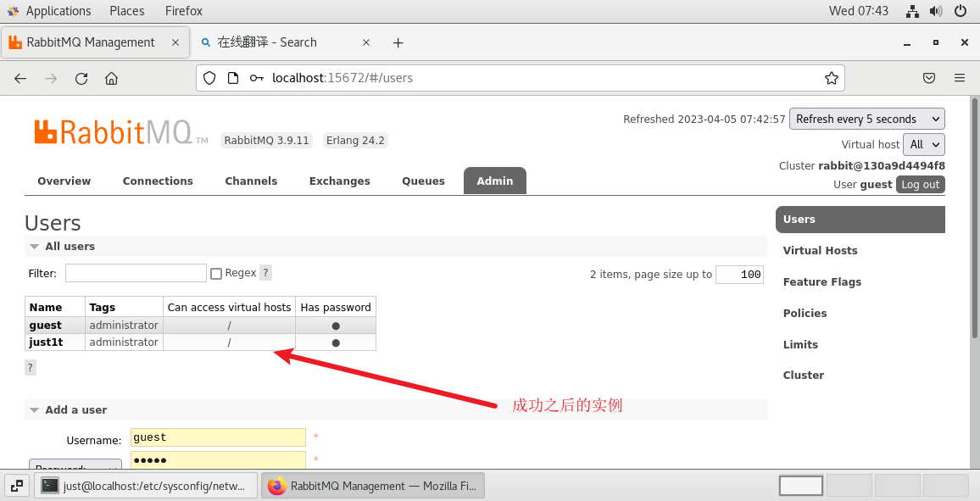Select the first workspace switcher box
980x501 pixels.
tap(800, 486)
